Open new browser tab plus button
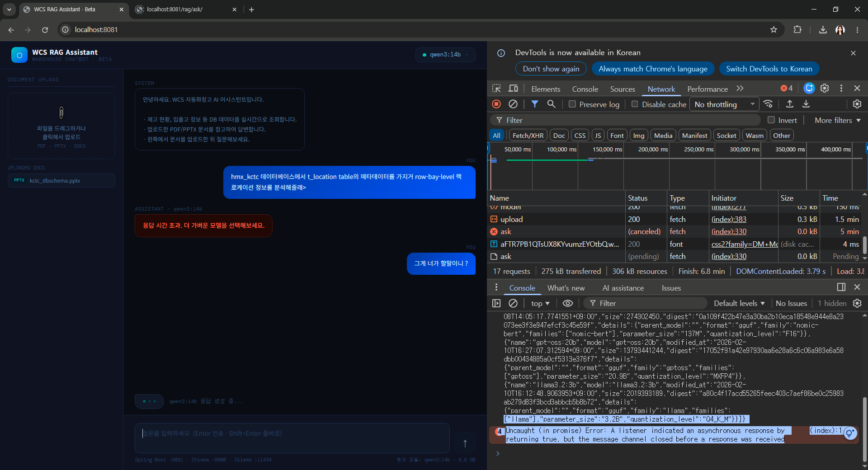The height and width of the screenshot is (470, 868). pyautogui.click(x=251, y=9)
